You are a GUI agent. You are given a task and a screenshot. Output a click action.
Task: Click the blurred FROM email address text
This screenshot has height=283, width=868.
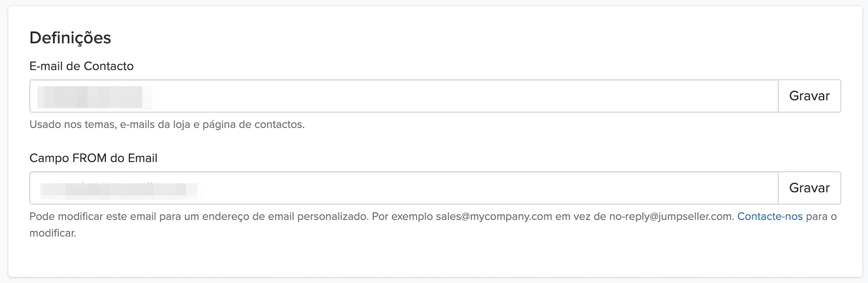point(118,189)
